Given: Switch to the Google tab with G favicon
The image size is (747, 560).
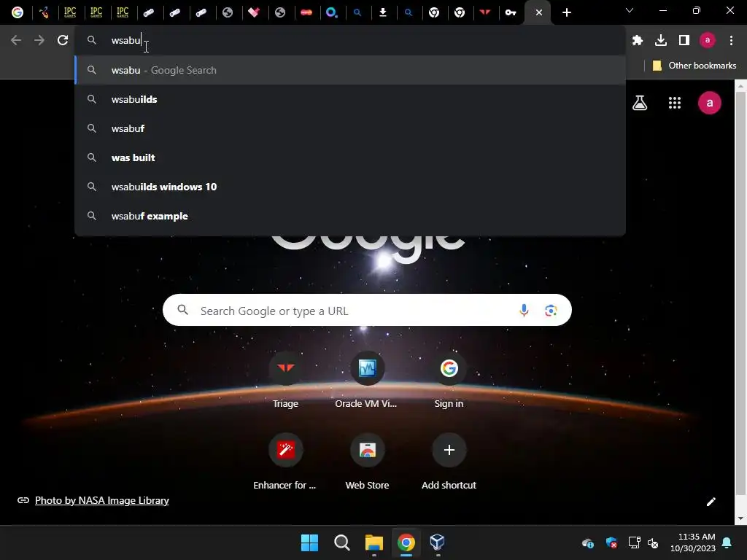Looking at the screenshot, I should [x=18, y=12].
